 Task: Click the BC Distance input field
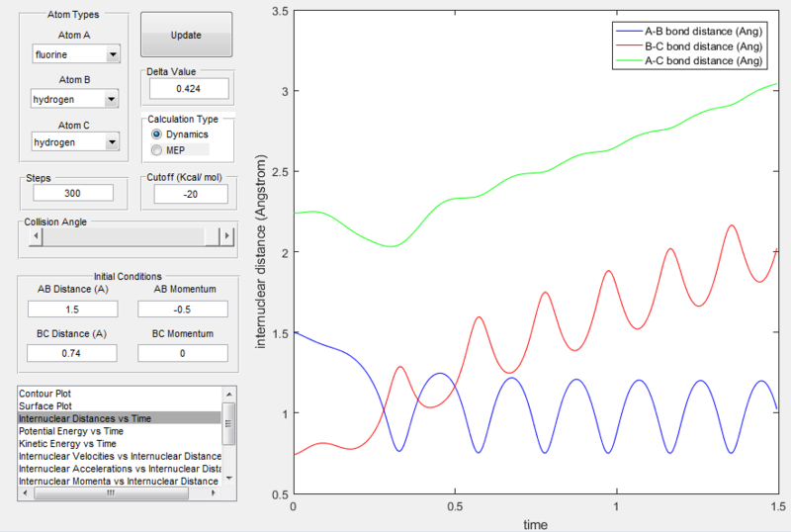click(71, 353)
